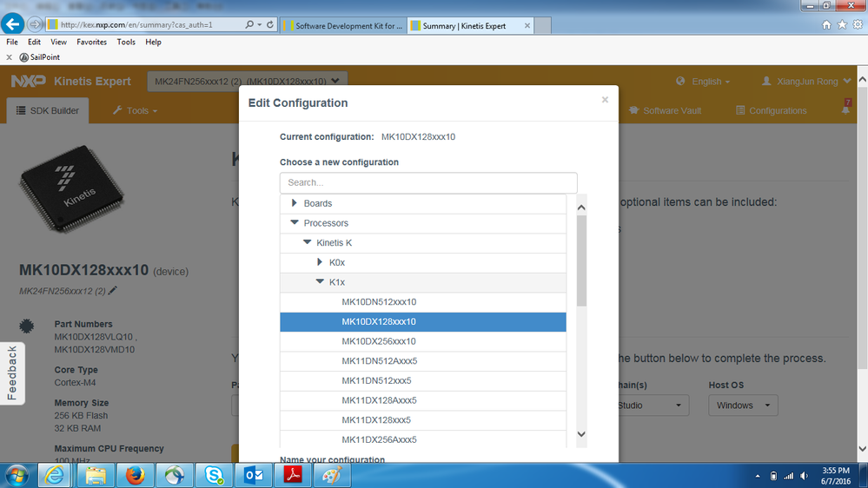Open the Software Vault link
The image size is (868, 488).
pyautogui.click(x=665, y=110)
